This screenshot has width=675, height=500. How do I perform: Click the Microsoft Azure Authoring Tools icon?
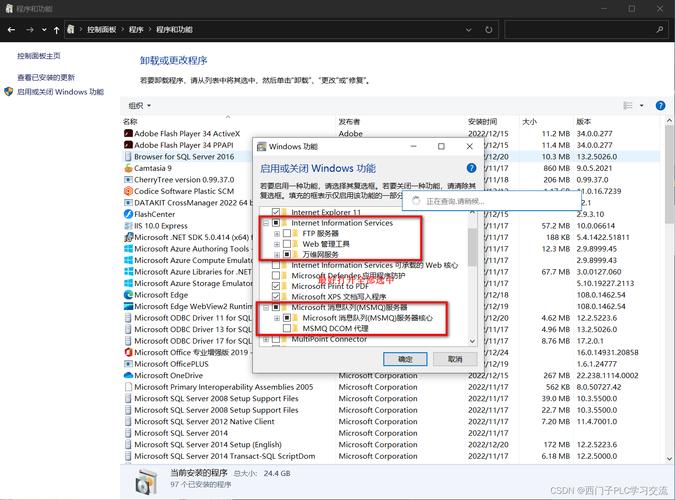(128, 249)
